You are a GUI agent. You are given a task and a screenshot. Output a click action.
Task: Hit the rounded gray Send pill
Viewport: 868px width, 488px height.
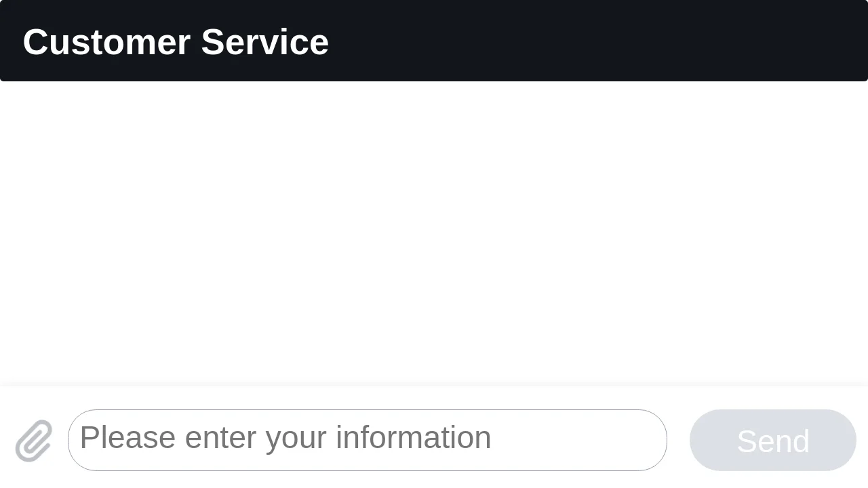click(x=773, y=441)
